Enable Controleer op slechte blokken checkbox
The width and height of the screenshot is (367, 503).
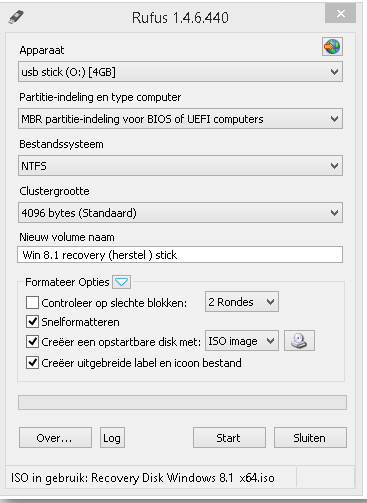coord(32,303)
